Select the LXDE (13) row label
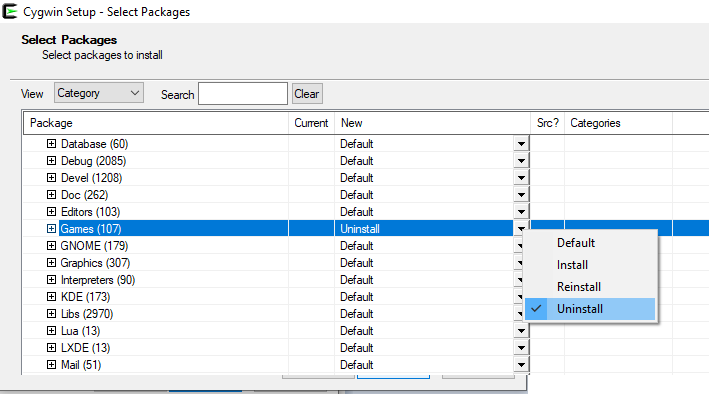Viewport: 709px width, 394px height. coord(85,348)
